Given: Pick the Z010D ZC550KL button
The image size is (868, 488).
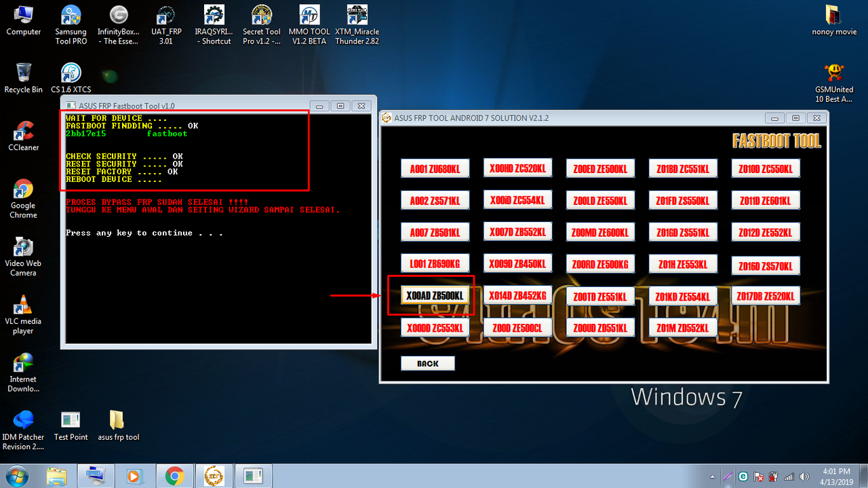Looking at the screenshot, I should (x=766, y=168).
